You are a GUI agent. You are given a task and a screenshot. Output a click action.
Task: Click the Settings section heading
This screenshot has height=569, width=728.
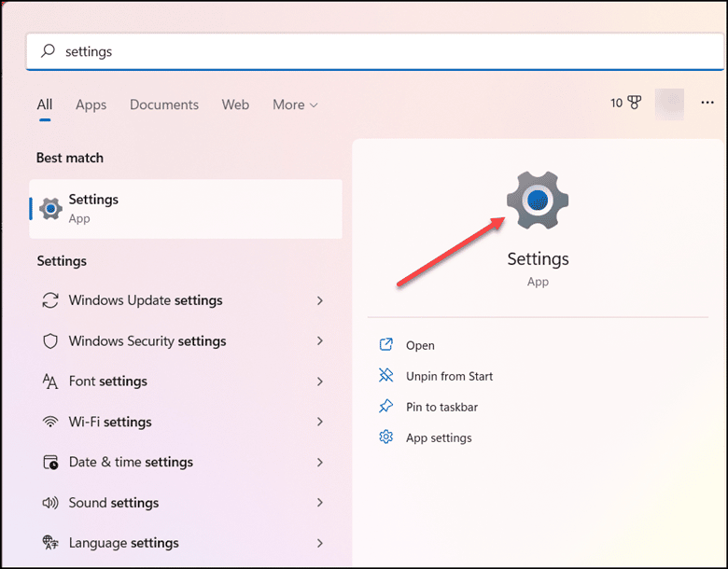tap(62, 261)
